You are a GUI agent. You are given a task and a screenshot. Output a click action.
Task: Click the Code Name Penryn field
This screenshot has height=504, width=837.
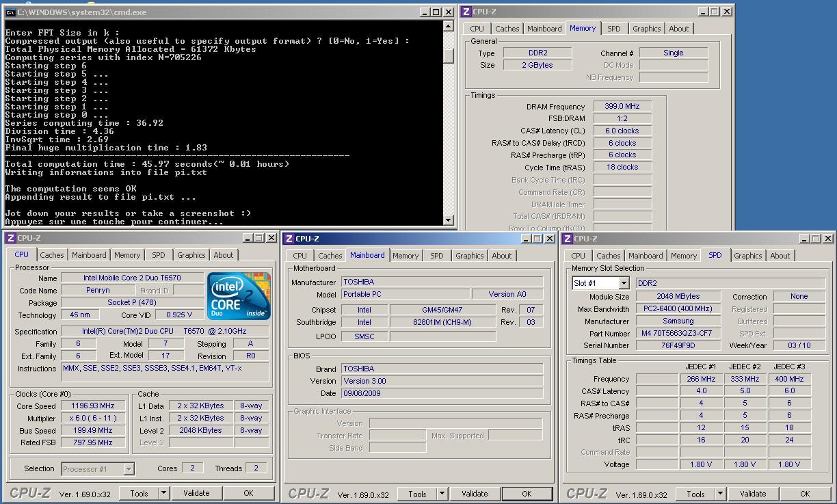pos(98,290)
